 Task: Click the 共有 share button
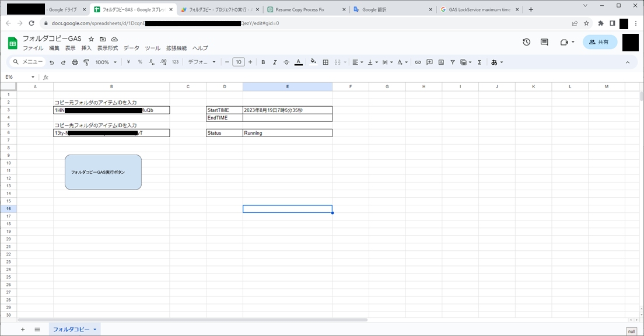point(600,41)
